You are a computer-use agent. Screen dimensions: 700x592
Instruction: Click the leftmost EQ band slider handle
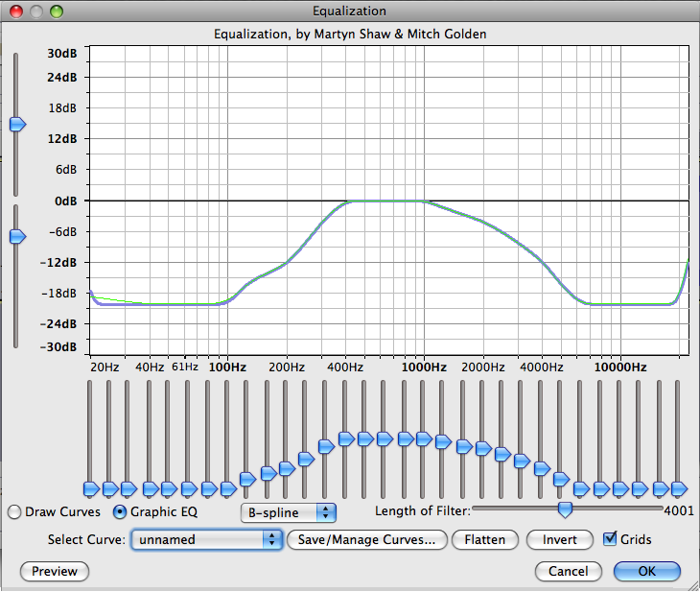90,488
